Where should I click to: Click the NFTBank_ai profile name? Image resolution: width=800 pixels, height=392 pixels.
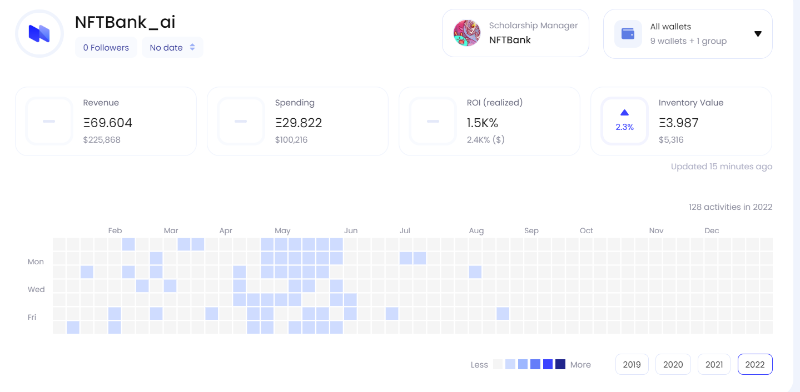125,22
